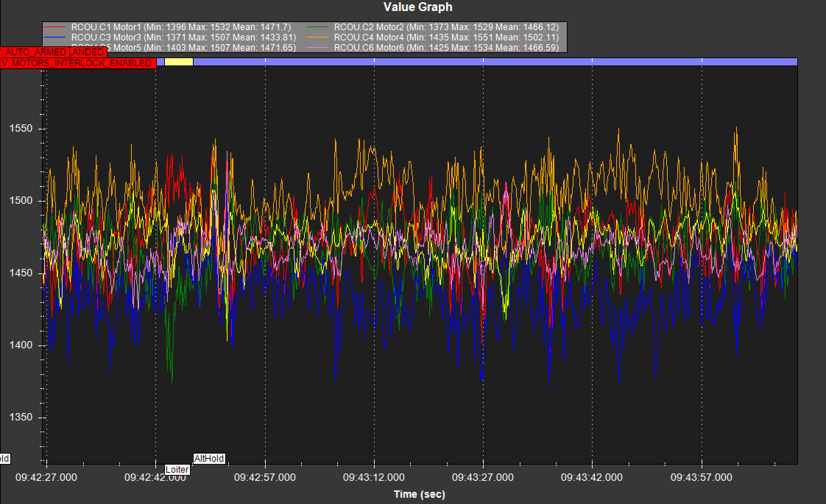The height and width of the screenshot is (504, 826).
Task: Click the MOTORS_INTERLOCK_ENABLED event label
Action: pyautogui.click(x=77, y=63)
